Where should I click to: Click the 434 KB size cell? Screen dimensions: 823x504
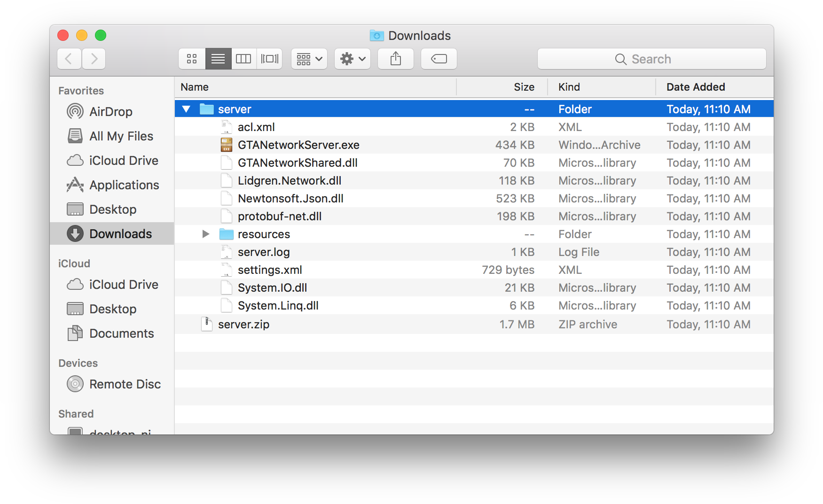coord(515,145)
